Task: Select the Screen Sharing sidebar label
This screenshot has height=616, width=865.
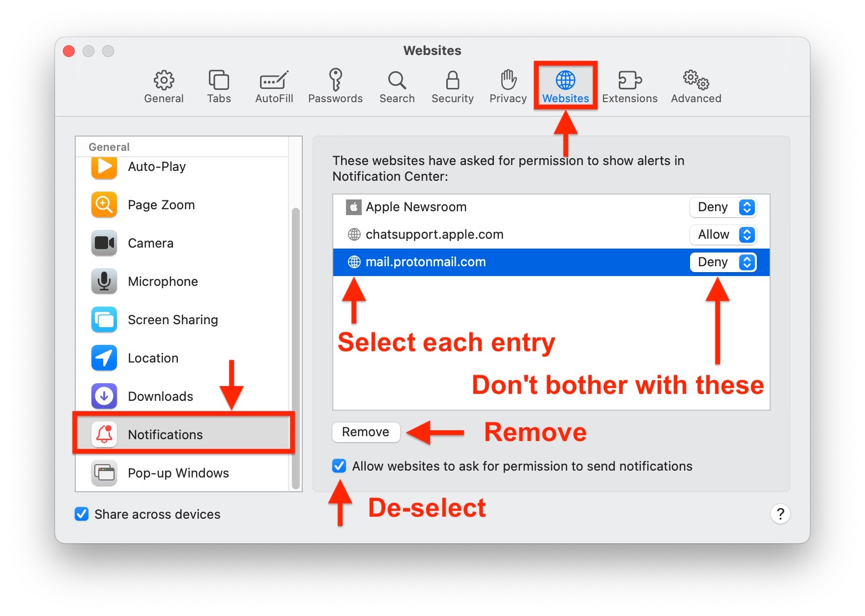Action: point(173,320)
